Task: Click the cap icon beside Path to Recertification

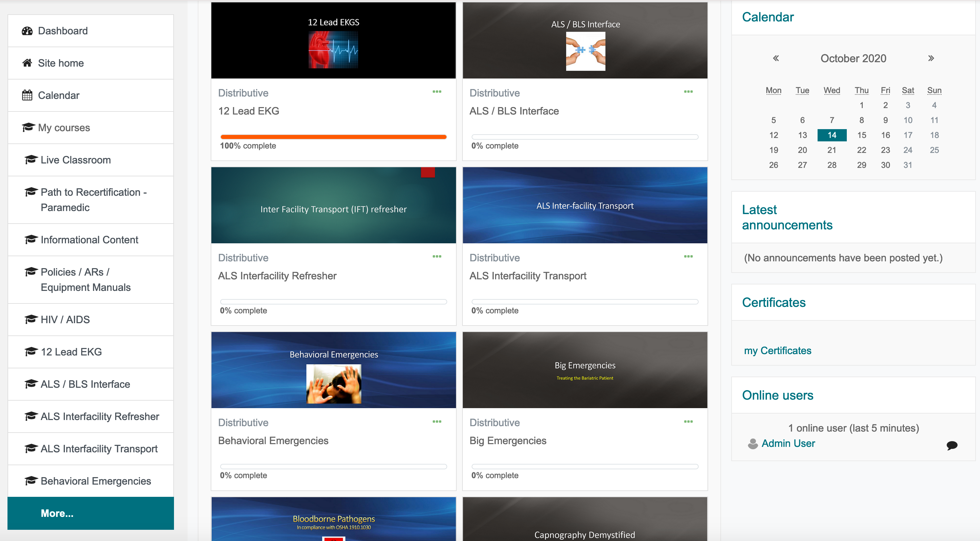Action: 31,192
